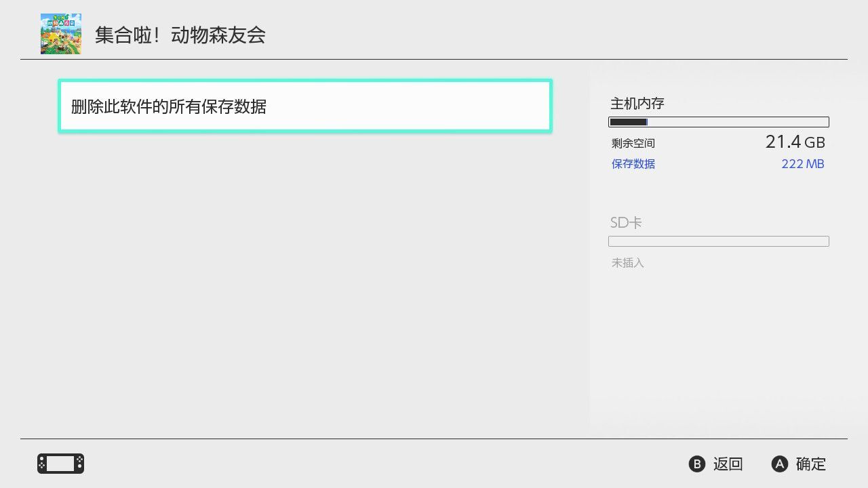Click the Animal Crossing game icon
Viewport: 868px width, 488px height.
[60, 34]
